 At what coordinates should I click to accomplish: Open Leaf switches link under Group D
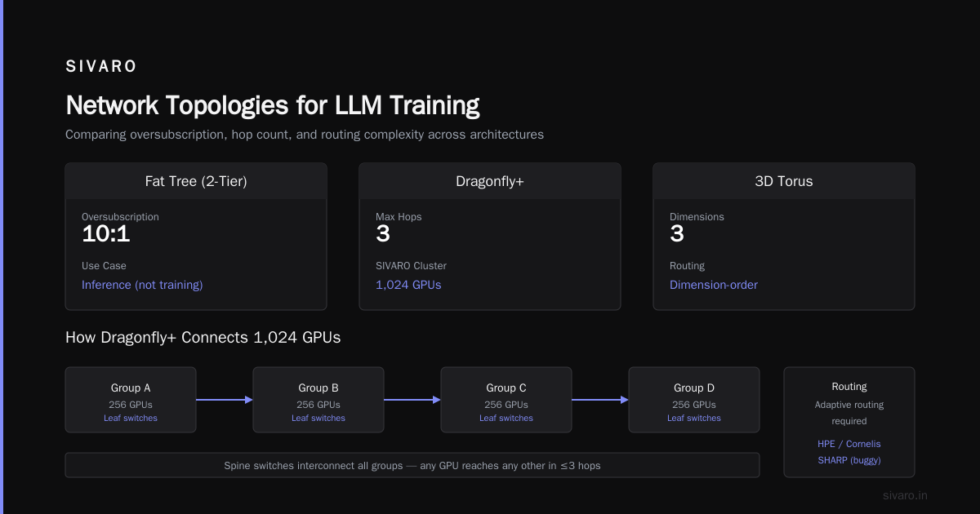click(x=694, y=418)
